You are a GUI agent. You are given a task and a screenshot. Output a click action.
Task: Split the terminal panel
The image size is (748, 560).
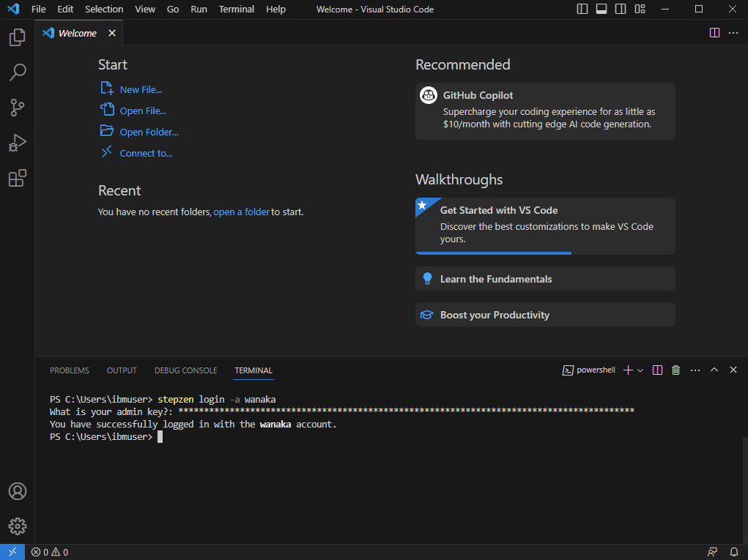[657, 370]
